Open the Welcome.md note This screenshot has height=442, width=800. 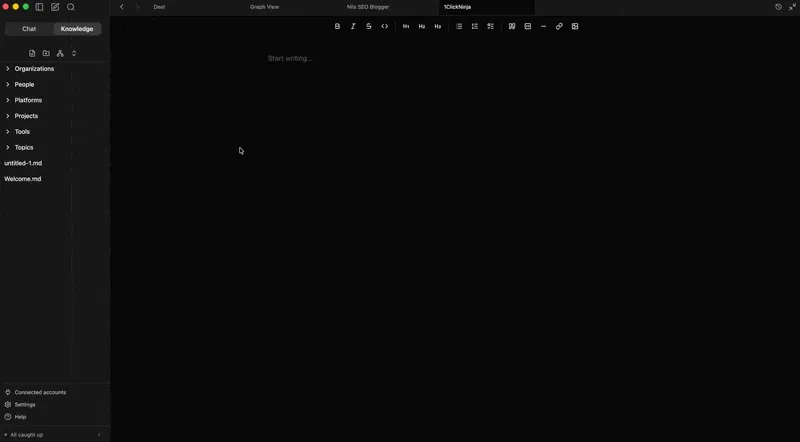pos(23,179)
